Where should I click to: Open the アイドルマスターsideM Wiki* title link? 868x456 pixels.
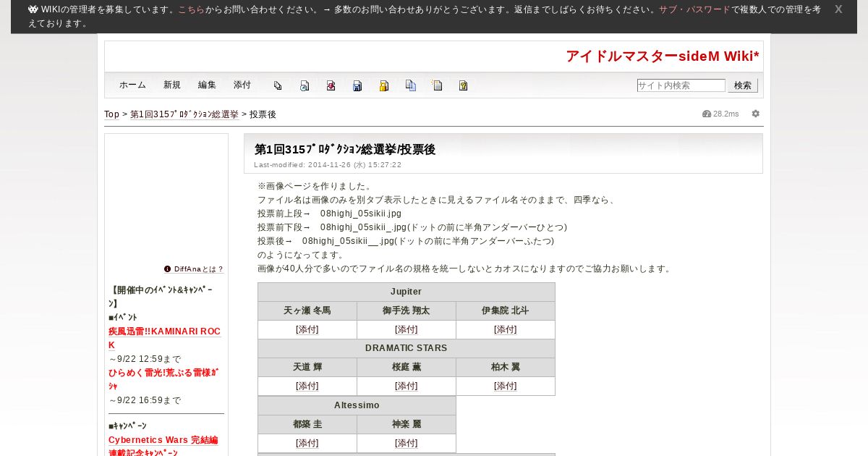(x=663, y=56)
